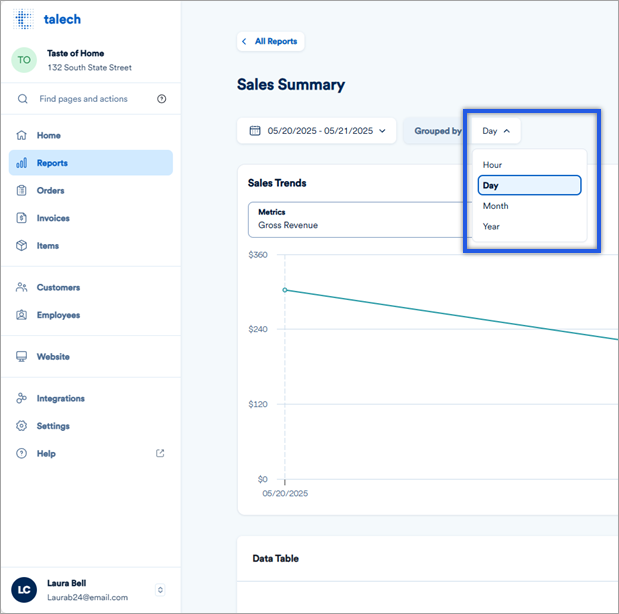Click the help circle icon beside search
The height and width of the screenshot is (614, 619).
coord(161,99)
